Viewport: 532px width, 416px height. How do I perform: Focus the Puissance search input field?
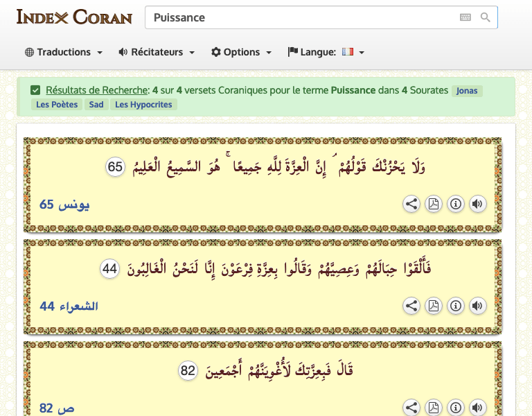click(x=302, y=17)
